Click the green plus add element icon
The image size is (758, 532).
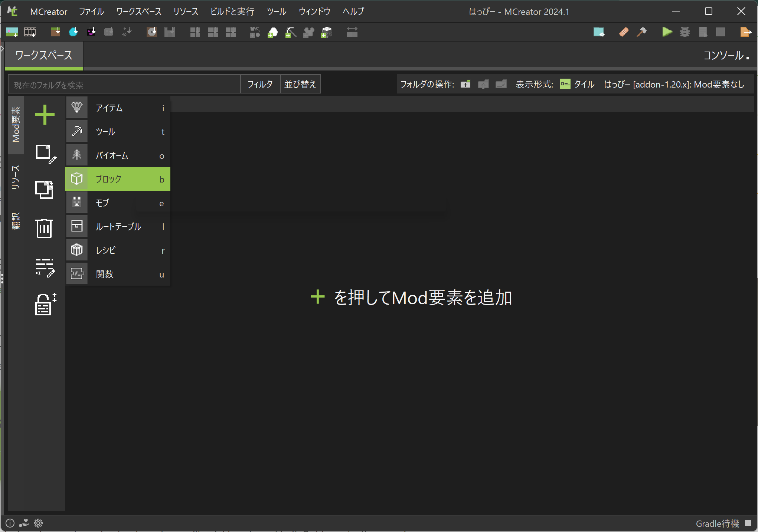point(45,115)
